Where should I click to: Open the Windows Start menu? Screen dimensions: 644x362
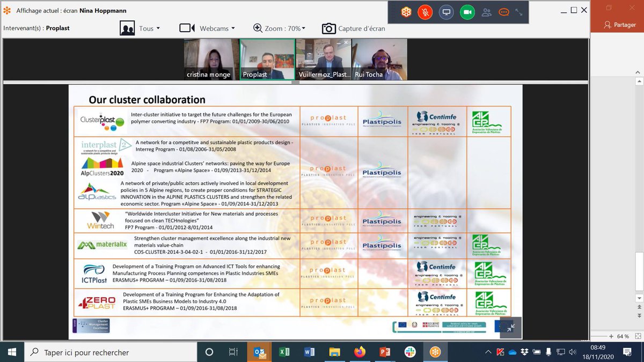pos(11,352)
